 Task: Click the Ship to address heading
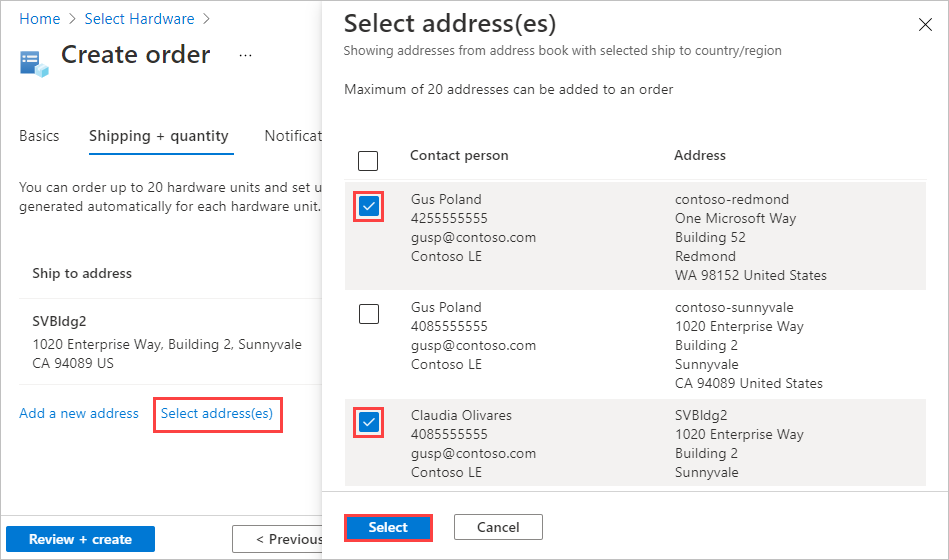pos(82,274)
